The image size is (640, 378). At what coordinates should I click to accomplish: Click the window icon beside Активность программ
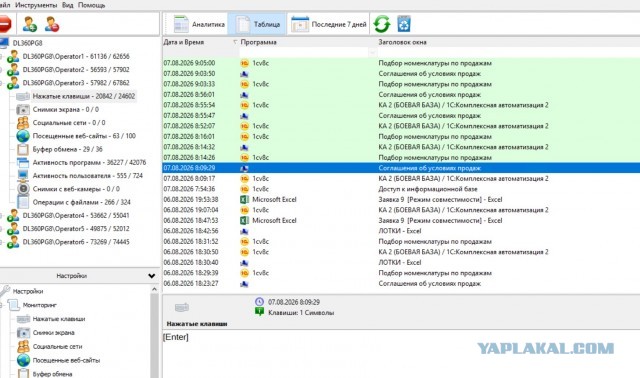coord(23,162)
